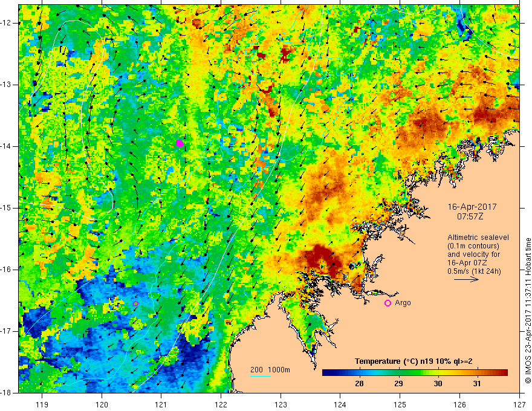
Task: Click the '31' label on the color bar
Action: tap(477, 384)
